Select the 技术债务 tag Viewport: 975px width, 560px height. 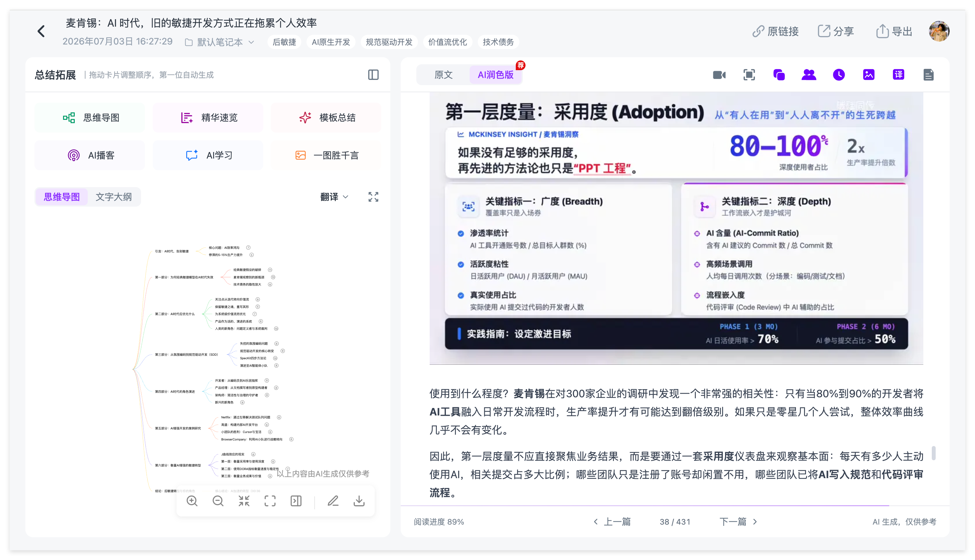[498, 42]
